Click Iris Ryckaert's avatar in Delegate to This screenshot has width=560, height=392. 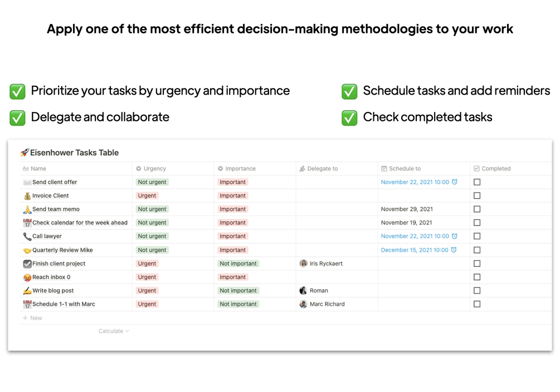coord(303,263)
